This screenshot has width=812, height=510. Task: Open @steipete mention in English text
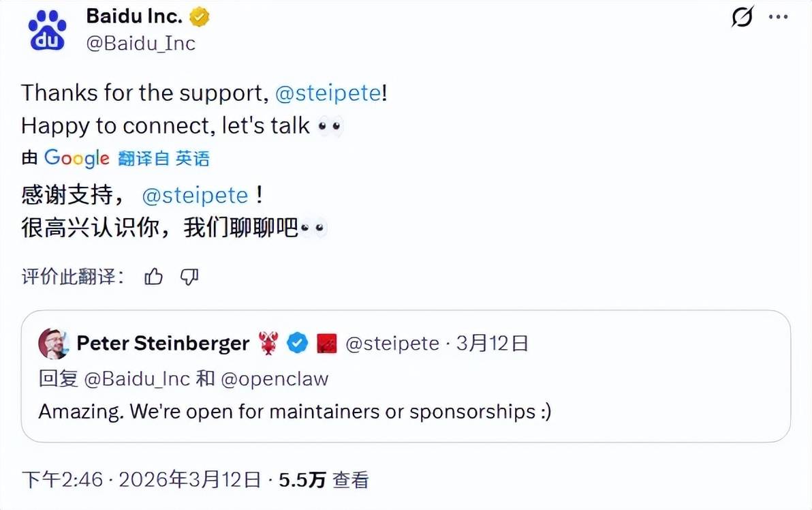pos(328,93)
